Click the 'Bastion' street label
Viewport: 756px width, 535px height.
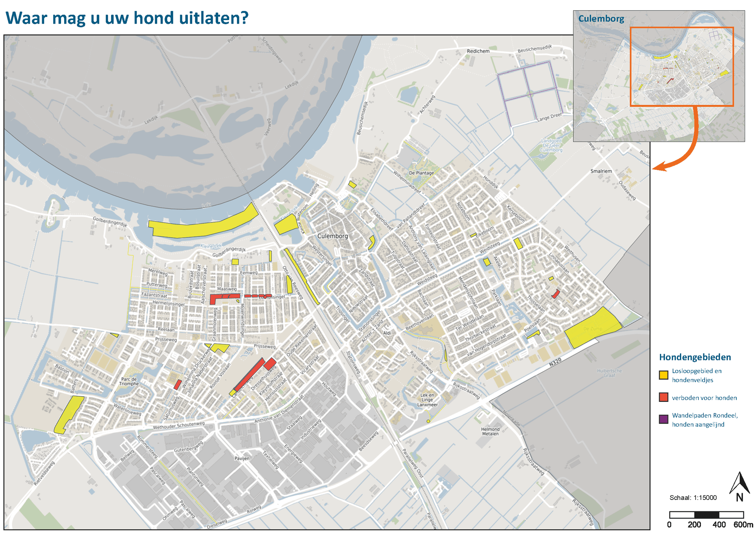[62, 369]
